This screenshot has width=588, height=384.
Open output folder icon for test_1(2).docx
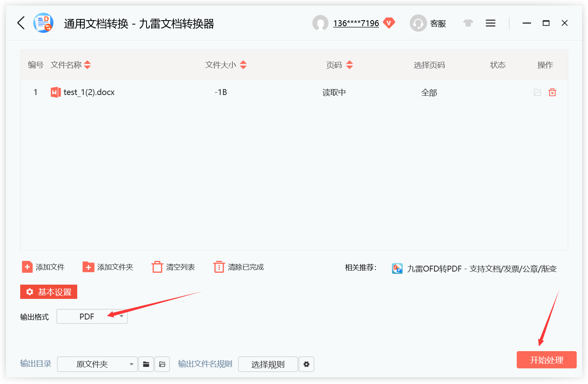[537, 92]
